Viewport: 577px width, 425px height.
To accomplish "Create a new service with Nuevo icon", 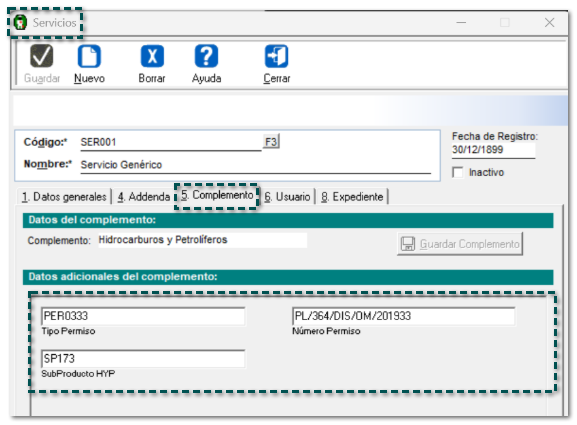I will pyautogui.click(x=89, y=56).
